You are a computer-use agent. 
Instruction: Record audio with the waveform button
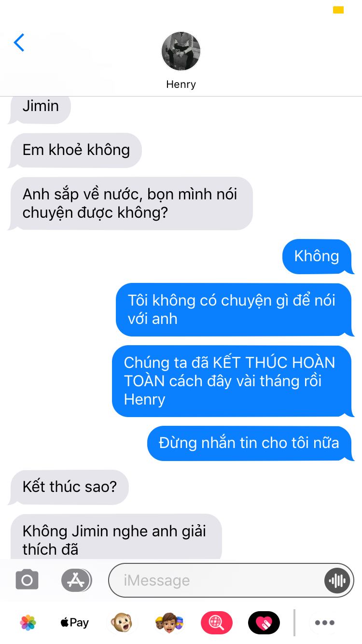coord(337,580)
